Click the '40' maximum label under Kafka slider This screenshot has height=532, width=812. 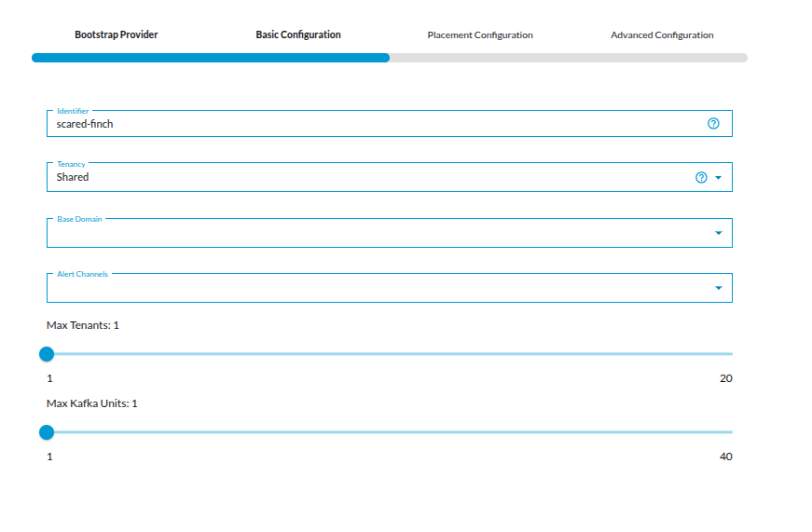[725, 457]
